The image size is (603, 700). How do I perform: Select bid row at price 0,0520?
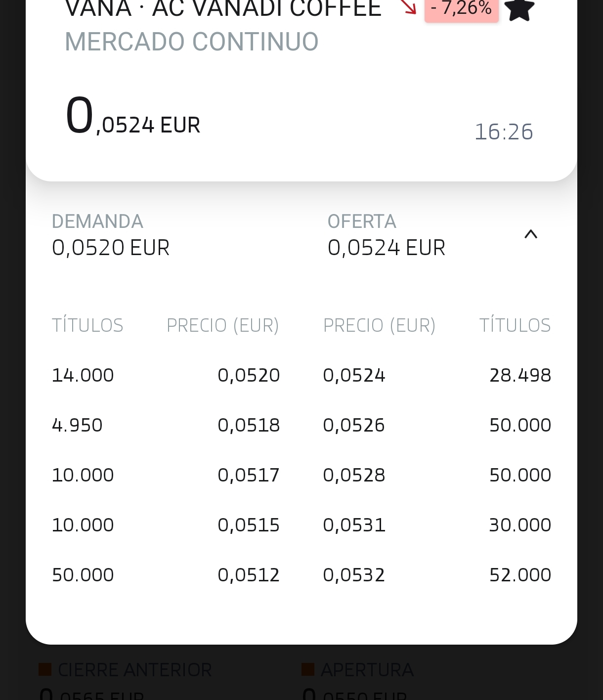click(x=166, y=375)
